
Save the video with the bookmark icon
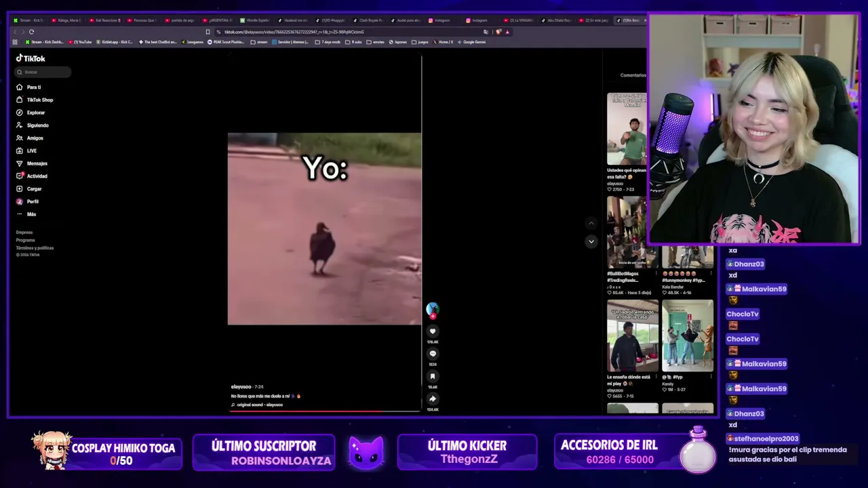pos(433,376)
